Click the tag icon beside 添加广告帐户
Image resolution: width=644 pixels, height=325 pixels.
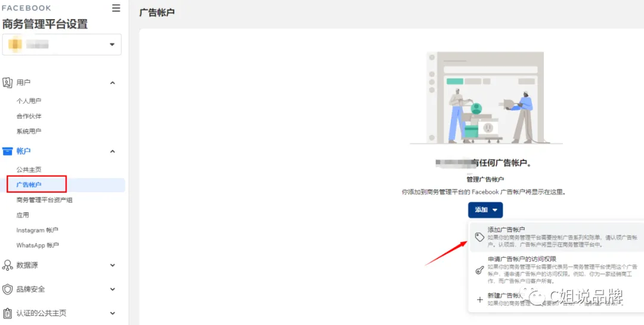pyautogui.click(x=479, y=237)
